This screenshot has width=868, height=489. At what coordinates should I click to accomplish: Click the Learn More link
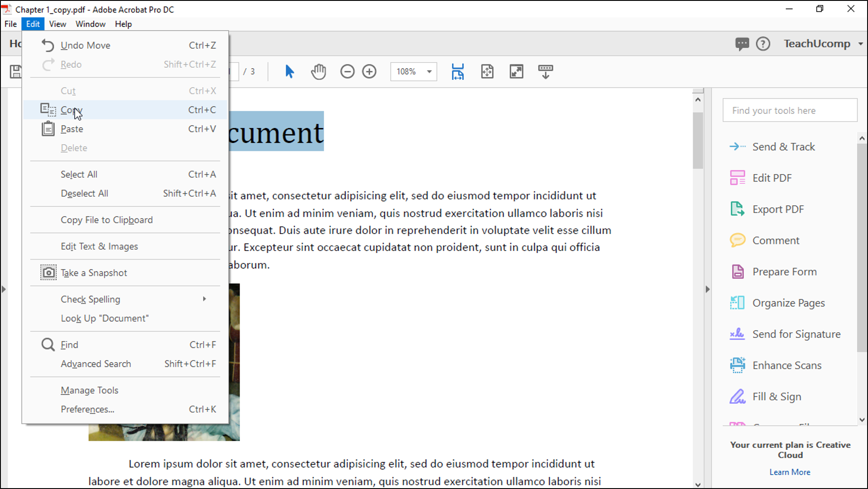pos(789,472)
